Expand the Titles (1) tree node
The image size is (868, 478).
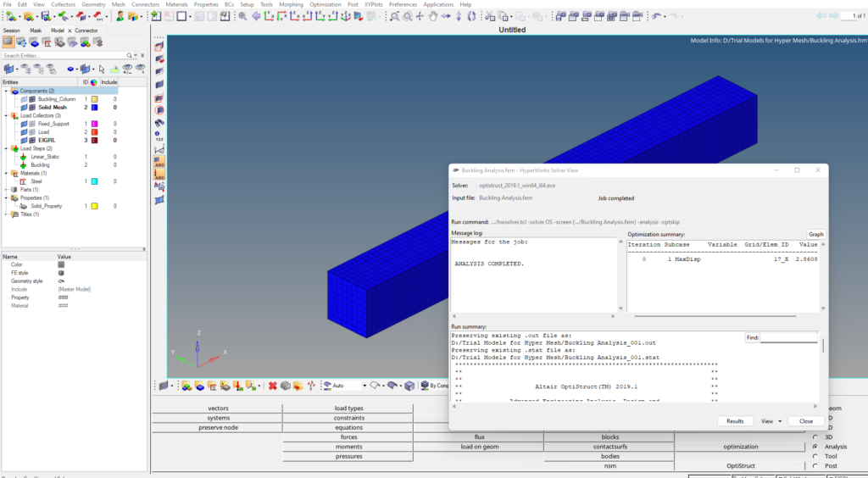[x=6, y=214]
